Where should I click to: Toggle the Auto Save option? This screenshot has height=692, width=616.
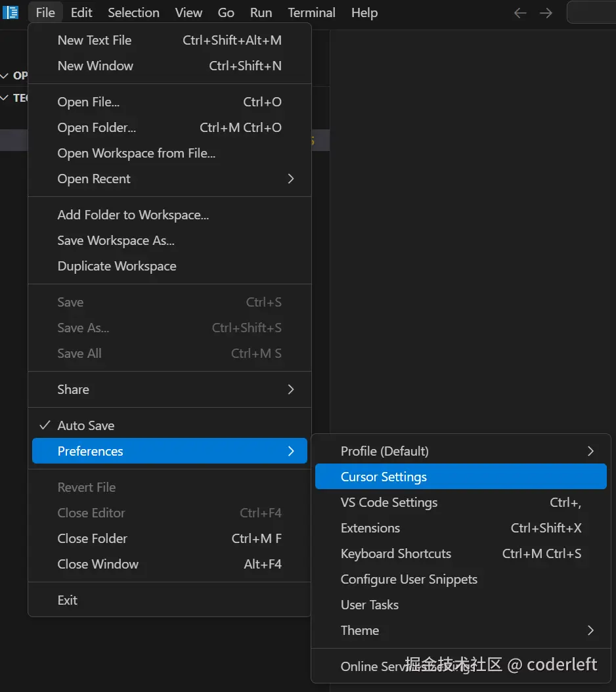(86, 425)
